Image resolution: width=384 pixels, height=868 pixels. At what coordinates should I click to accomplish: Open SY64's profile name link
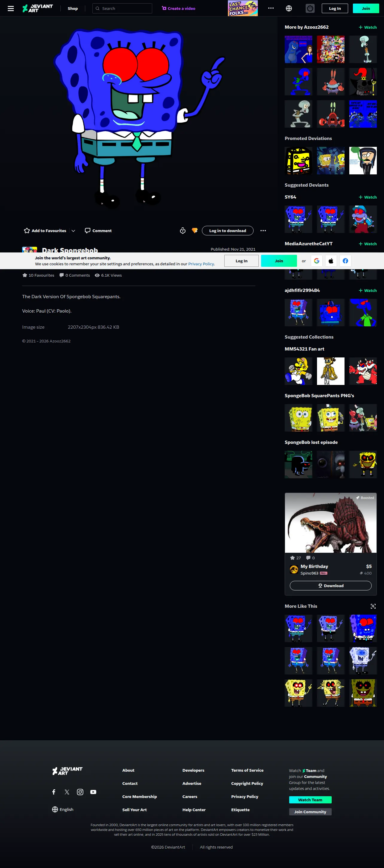[x=290, y=197]
